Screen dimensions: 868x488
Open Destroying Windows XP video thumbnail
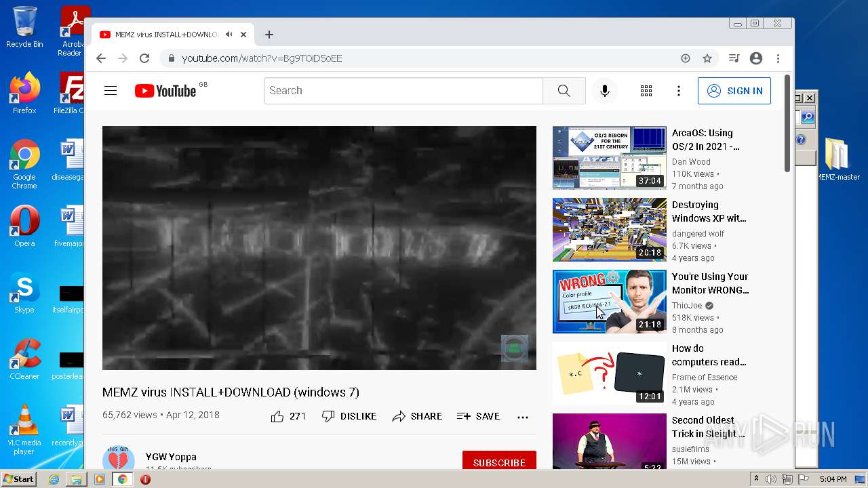pos(610,230)
